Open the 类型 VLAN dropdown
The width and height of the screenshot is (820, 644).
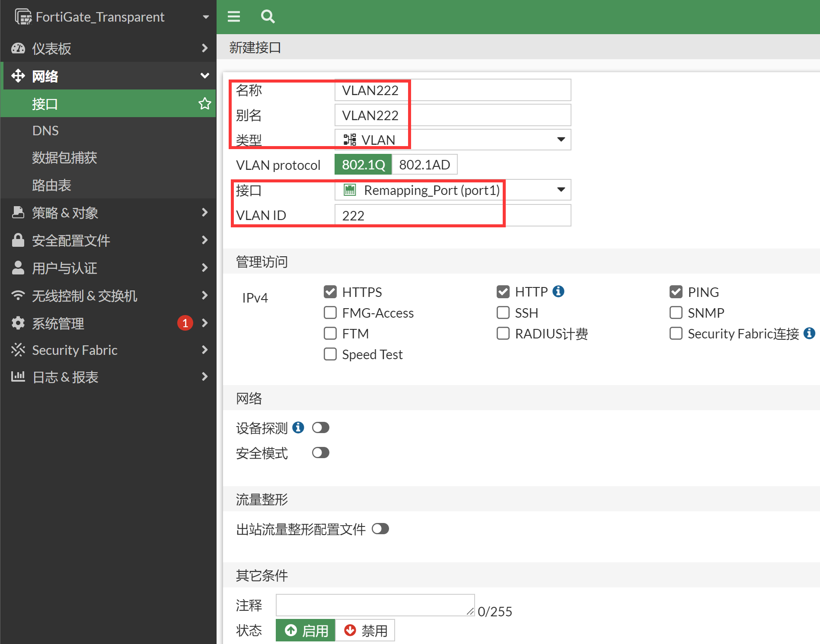[453, 140]
